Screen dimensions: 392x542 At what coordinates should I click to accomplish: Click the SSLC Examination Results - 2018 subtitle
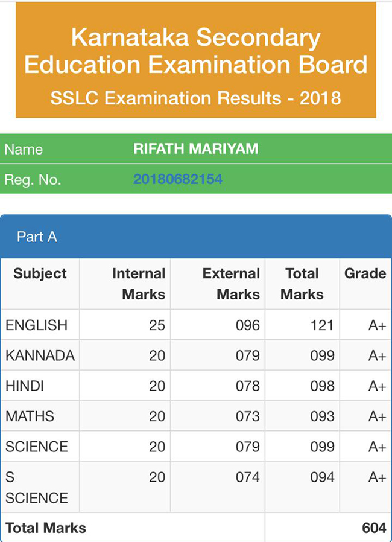pos(195,98)
